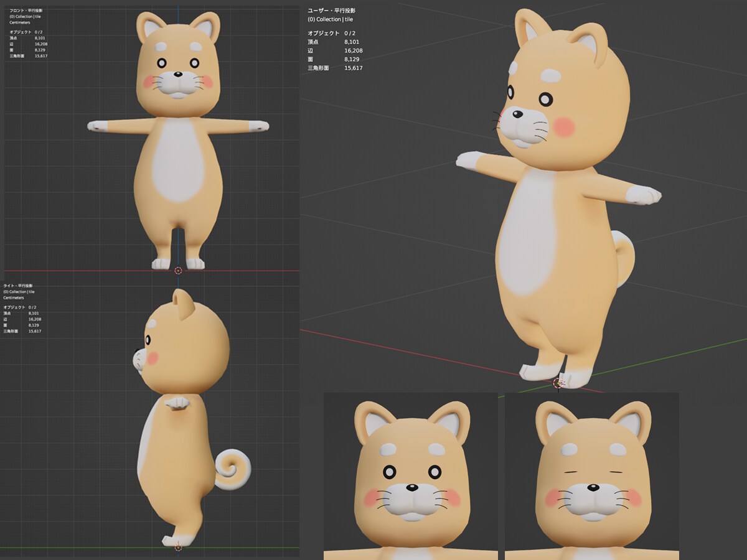The width and height of the screenshot is (747, 560).
Task: Click the '頂点 8,101' stat in the user view
Action: coord(335,42)
